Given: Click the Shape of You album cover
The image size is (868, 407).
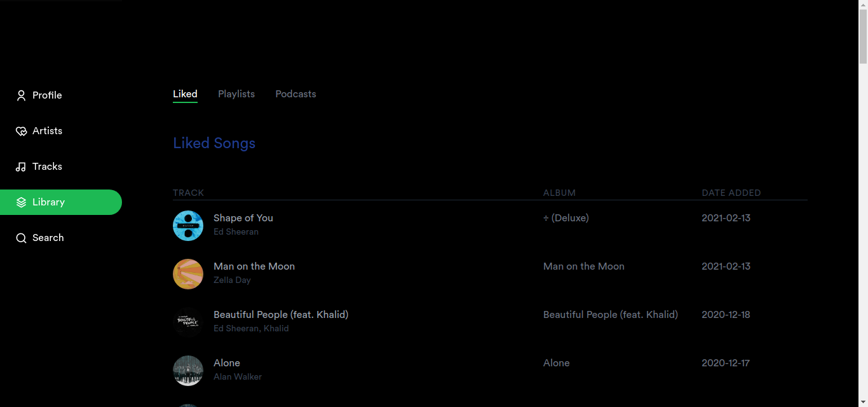Looking at the screenshot, I should (188, 226).
